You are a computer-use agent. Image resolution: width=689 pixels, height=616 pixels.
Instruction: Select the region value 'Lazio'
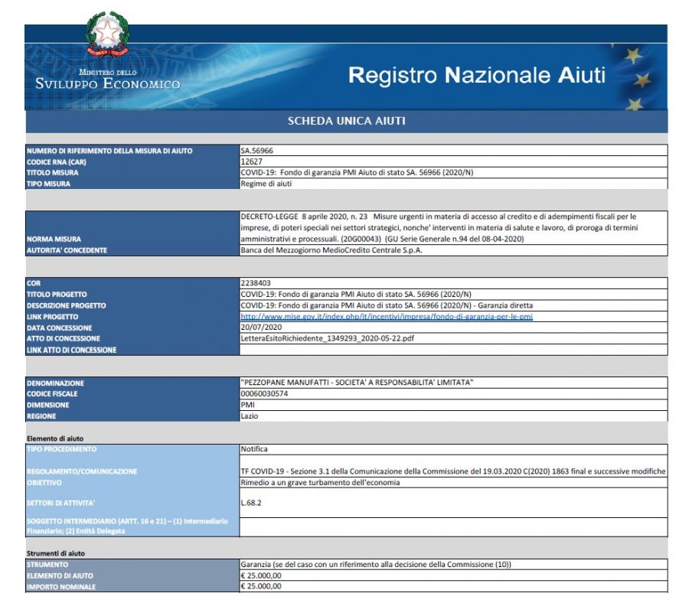(x=249, y=416)
